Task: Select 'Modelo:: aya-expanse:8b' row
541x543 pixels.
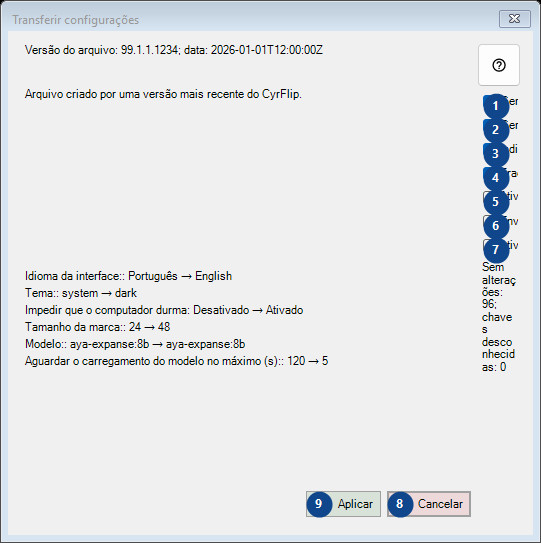Action: [135, 344]
